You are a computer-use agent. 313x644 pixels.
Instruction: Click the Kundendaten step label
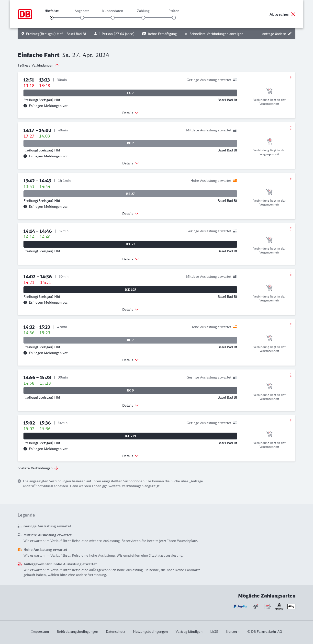tap(112, 11)
